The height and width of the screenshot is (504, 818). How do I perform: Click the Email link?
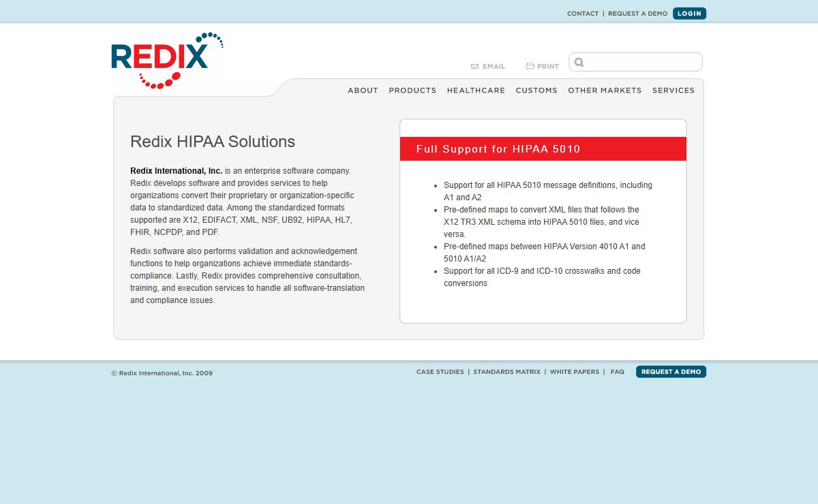(494, 67)
